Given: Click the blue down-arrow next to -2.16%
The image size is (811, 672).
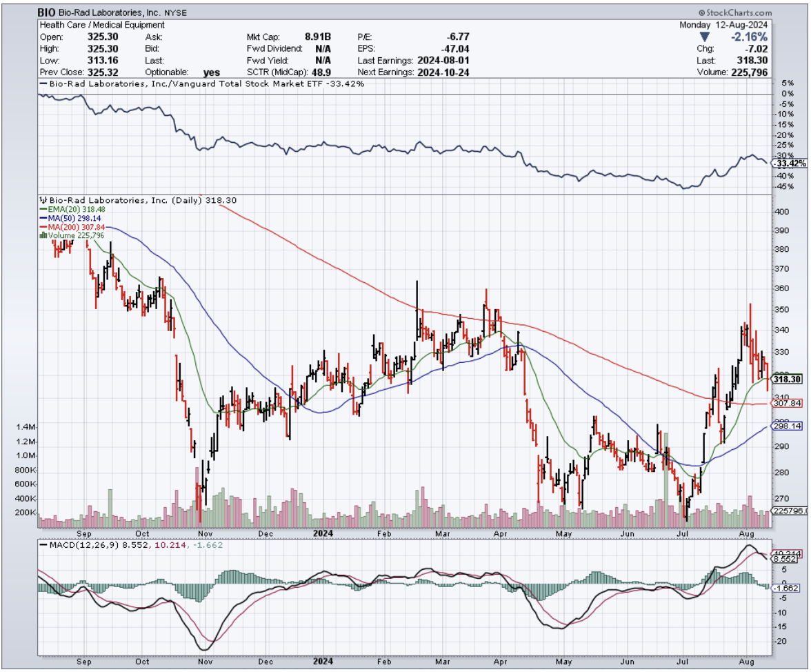Looking at the screenshot, I should point(703,37).
